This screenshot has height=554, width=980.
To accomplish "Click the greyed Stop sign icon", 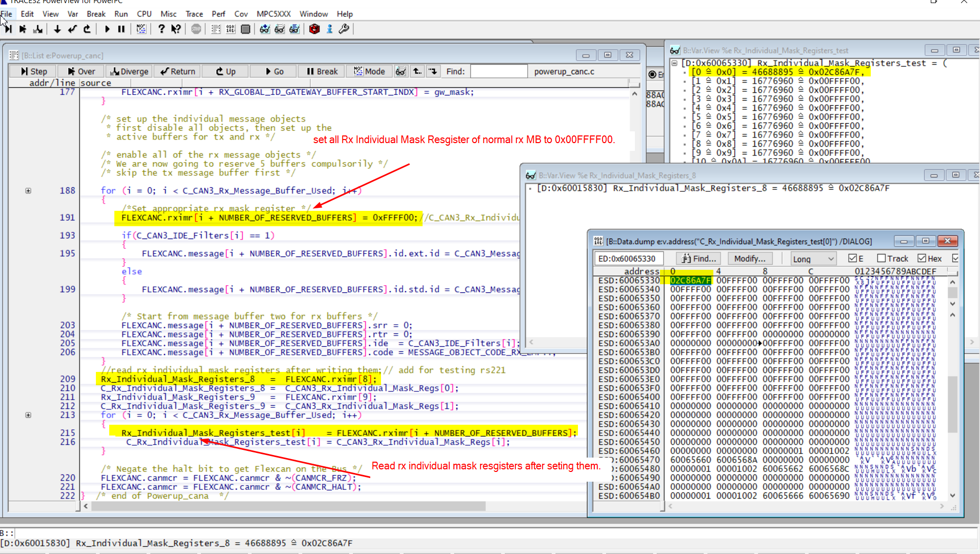I will [196, 29].
